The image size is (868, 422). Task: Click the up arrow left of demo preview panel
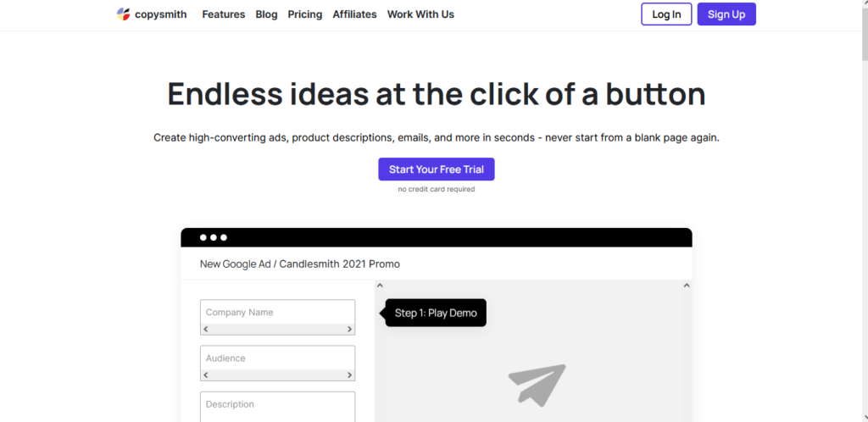pos(380,286)
